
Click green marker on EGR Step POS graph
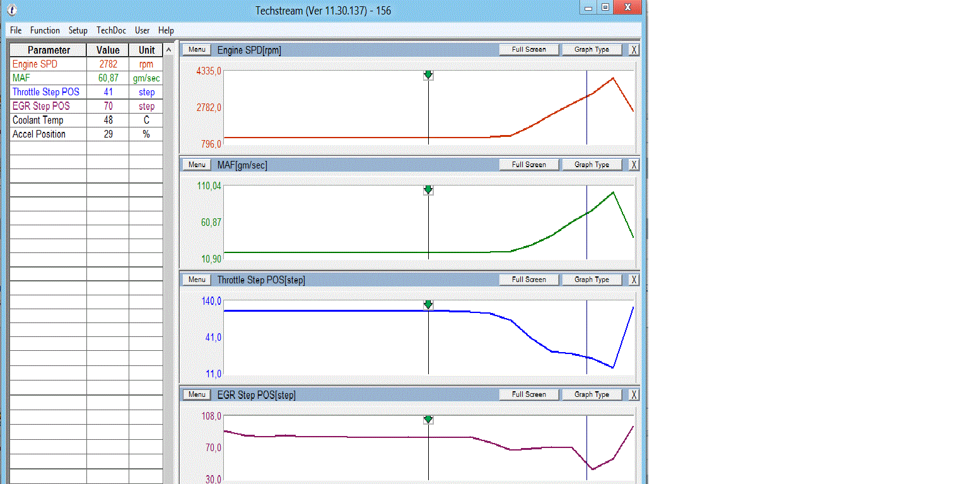click(428, 420)
